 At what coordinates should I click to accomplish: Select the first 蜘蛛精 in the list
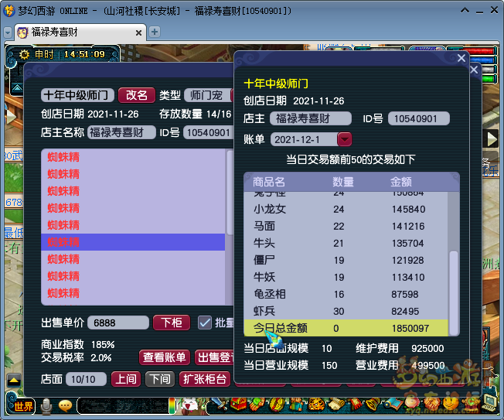[133, 157]
